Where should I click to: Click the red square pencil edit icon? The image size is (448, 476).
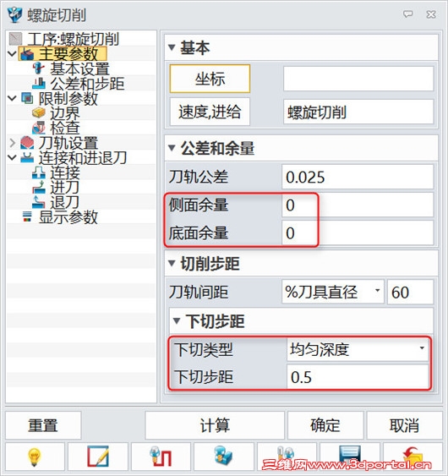tap(98, 457)
